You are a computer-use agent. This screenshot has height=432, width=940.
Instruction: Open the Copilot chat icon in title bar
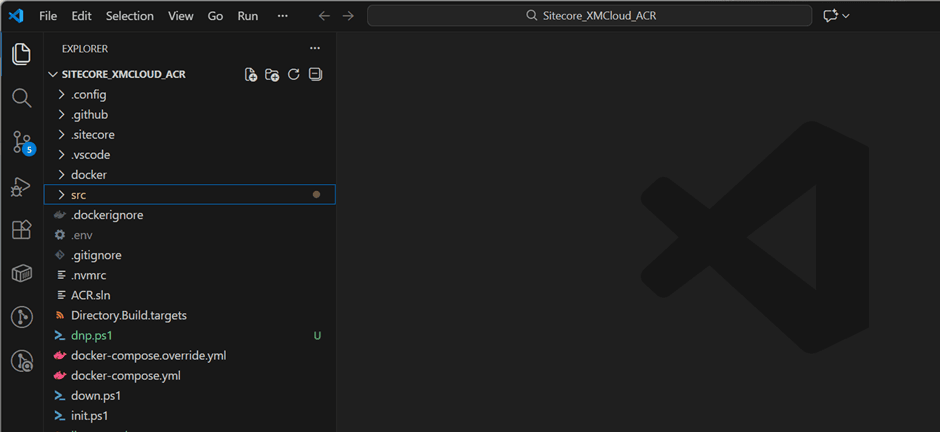[830, 16]
